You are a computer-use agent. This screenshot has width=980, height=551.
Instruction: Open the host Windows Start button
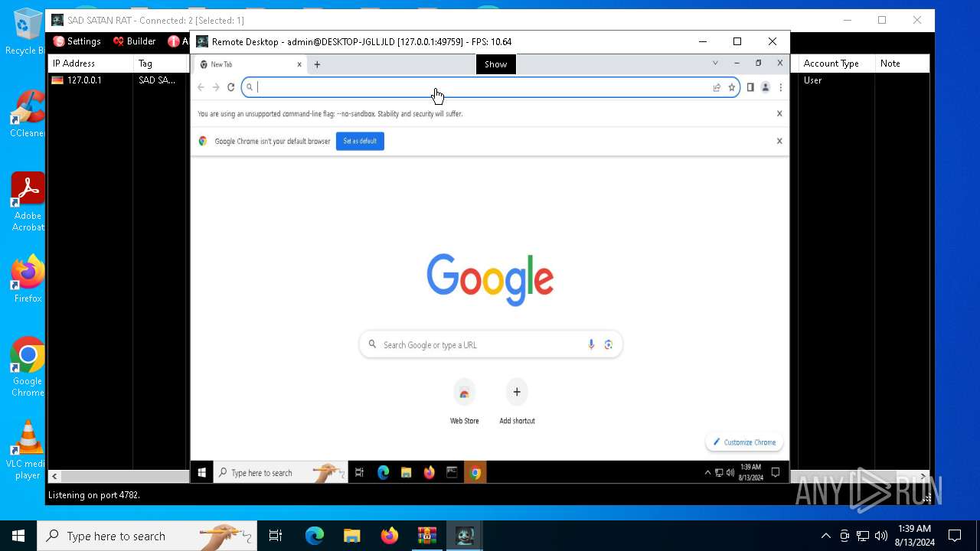pyautogui.click(x=18, y=536)
